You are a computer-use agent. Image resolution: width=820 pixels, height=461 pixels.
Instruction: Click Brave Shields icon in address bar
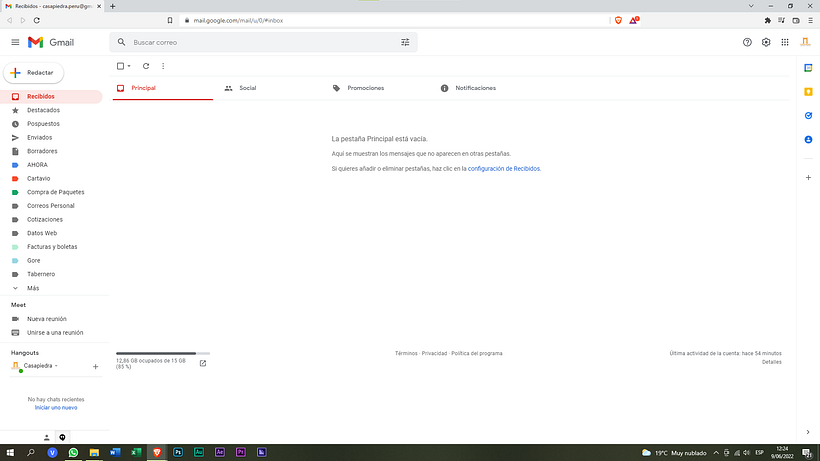tap(619, 20)
